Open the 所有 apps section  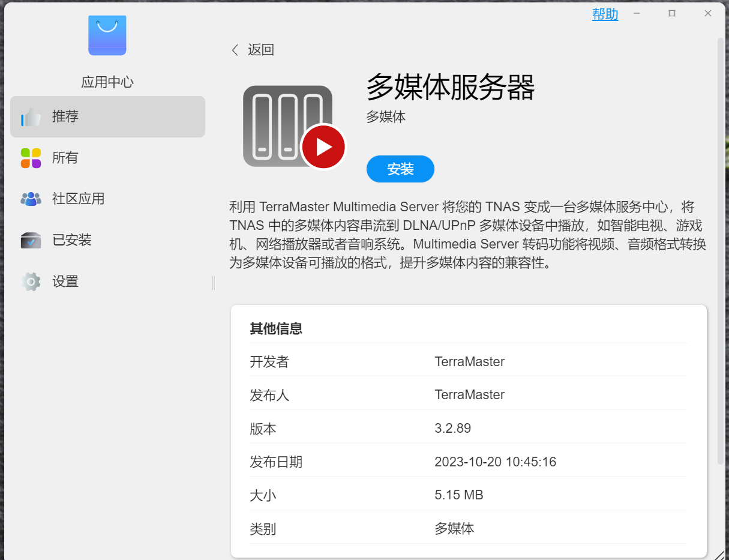click(108, 158)
